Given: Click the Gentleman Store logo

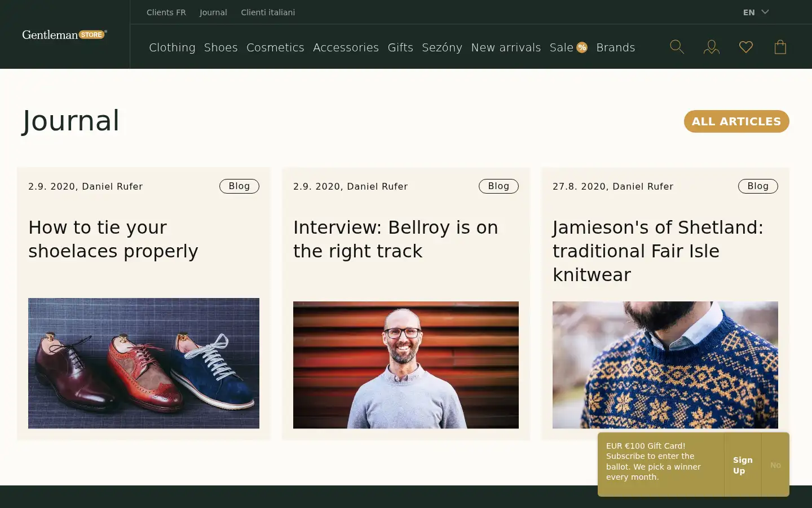Looking at the screenshot, I should 64,34.
